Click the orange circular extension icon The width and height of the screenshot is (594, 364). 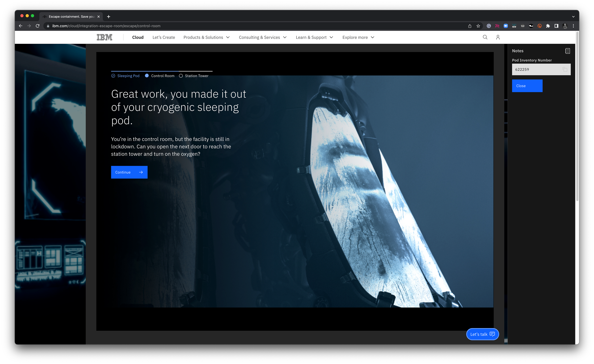click(540, 26)
